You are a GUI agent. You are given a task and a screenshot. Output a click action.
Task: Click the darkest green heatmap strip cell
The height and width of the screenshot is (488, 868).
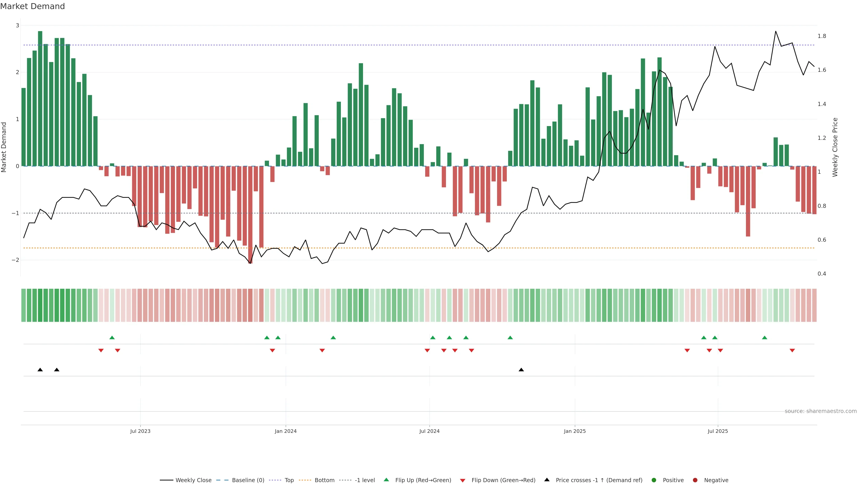click(x=40, y=305)
